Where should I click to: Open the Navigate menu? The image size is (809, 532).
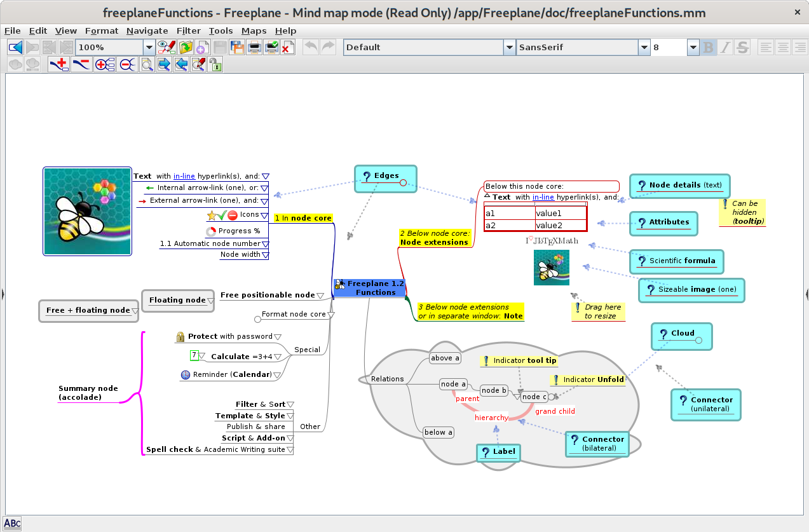[147, 31]
